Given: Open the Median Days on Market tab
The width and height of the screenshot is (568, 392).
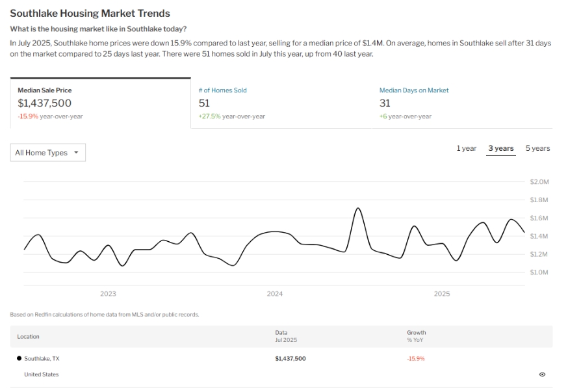Looking at the screenshot, I should click(414, 90).
